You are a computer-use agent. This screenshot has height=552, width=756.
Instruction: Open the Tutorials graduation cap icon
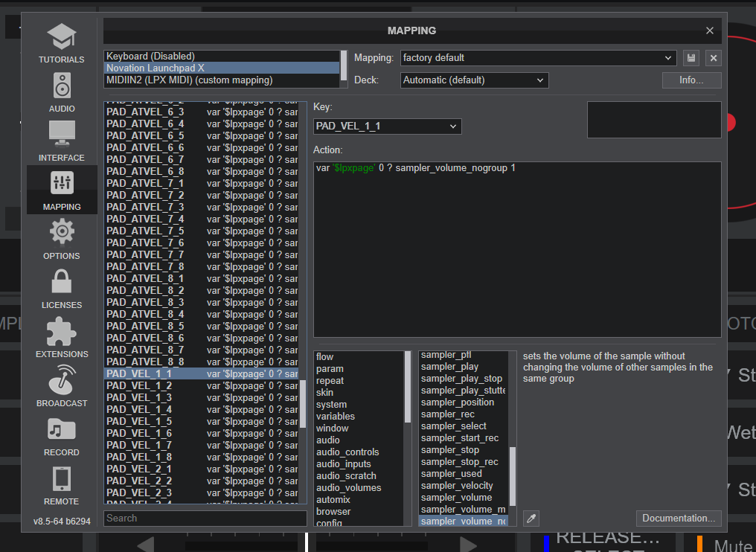point(61,36)
